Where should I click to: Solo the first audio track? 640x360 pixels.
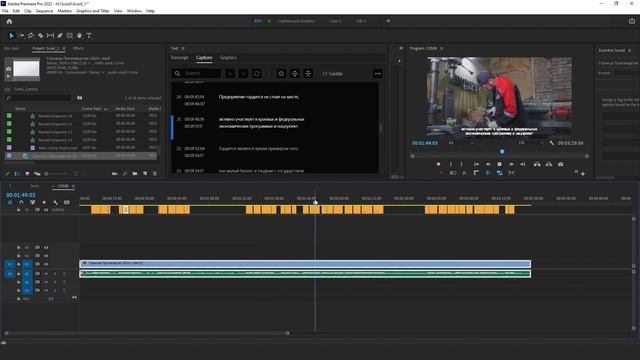(55, 273)
